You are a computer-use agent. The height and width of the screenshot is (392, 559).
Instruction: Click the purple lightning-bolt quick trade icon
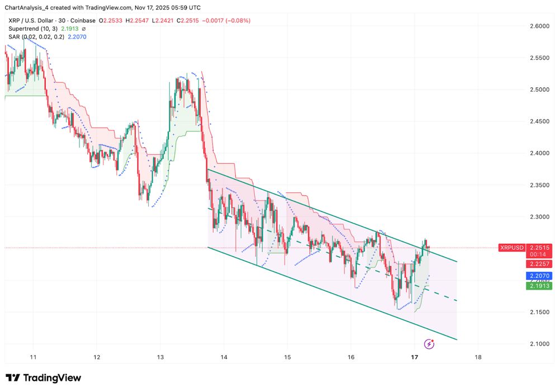[x=429, y=344]
